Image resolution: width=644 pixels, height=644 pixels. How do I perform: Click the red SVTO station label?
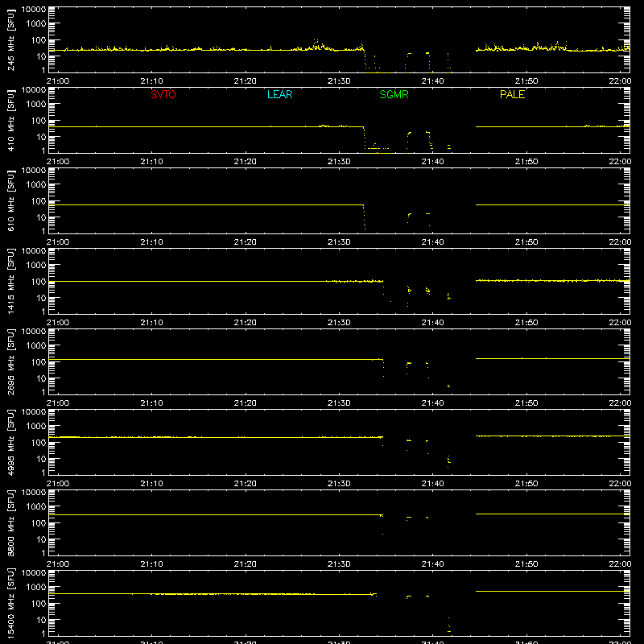(163, 94)
